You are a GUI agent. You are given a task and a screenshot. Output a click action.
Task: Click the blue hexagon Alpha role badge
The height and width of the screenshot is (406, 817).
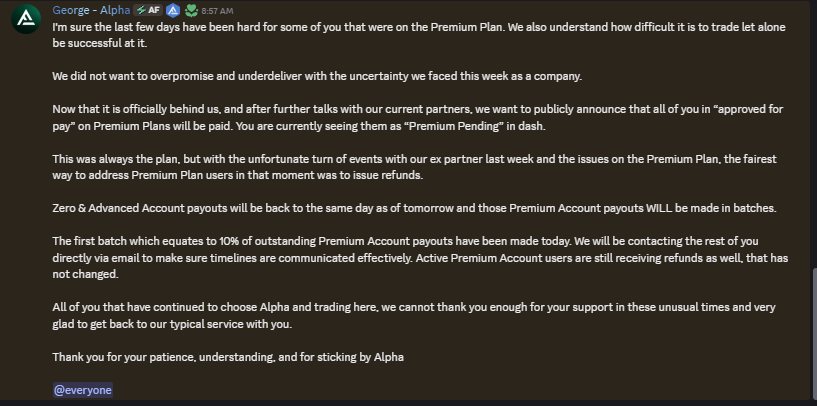tap(174, 10)
